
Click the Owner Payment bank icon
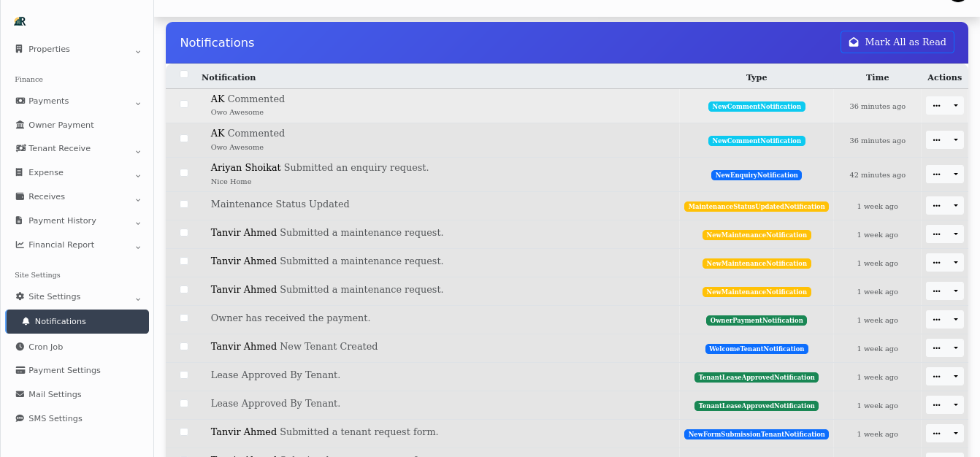pos(20,125)
